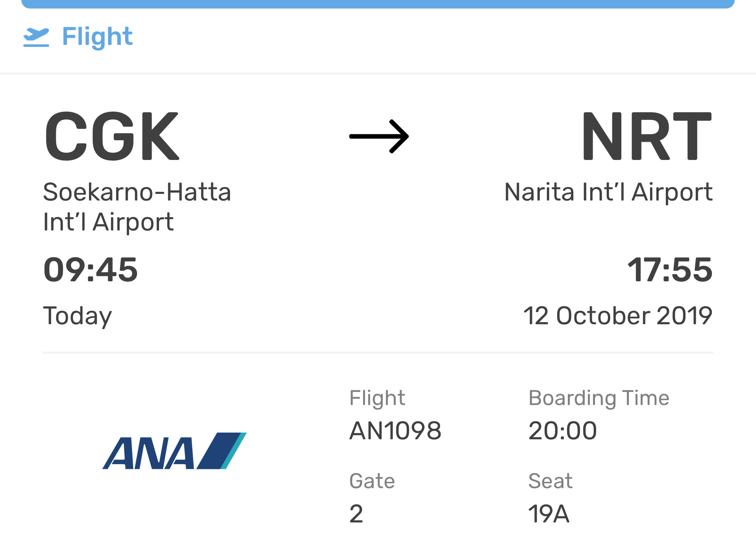This screenshot has height=552, width=756.
Task: Click the route direction arrow
Action: [x=379, y=136]
